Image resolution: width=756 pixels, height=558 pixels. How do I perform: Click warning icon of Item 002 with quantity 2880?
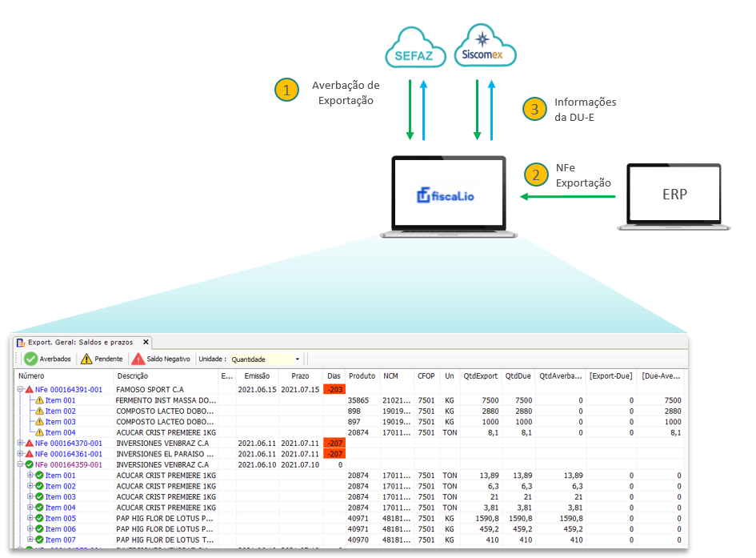click(39, 411)
